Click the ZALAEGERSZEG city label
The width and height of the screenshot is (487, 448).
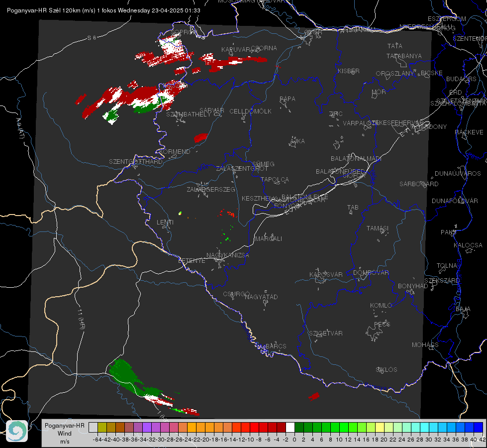click(x=211, y=189)
